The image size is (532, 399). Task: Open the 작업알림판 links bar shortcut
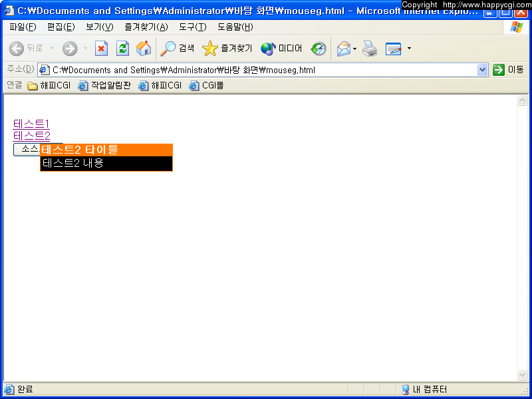pos(104,86)
